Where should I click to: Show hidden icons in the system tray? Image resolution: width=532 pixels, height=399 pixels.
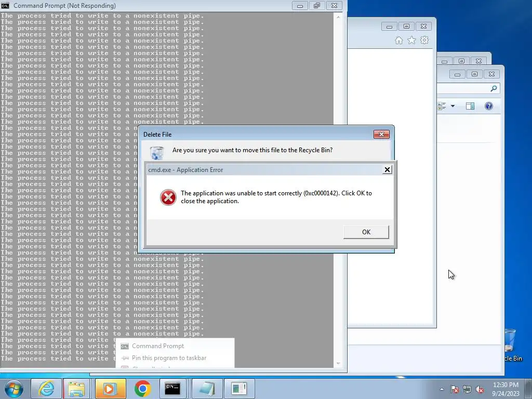(x=442, y=389)
